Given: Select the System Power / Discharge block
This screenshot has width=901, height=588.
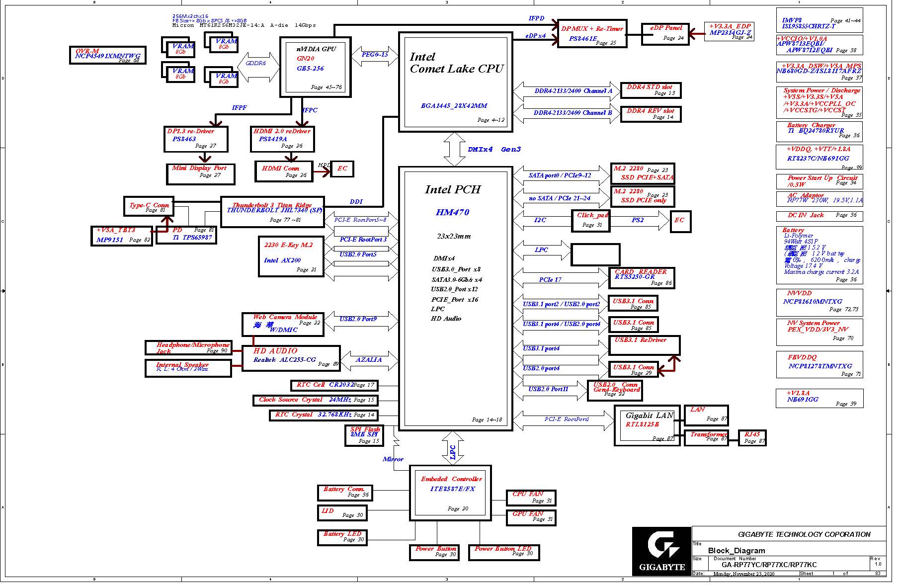Looking at the screenshot, I should coord(819,103).
